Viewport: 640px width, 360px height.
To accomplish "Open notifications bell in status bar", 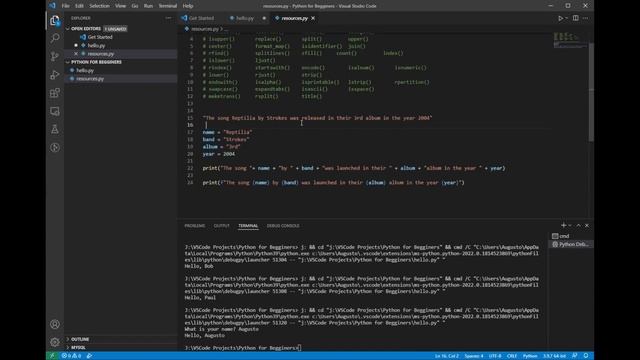I will pos(586,356).
